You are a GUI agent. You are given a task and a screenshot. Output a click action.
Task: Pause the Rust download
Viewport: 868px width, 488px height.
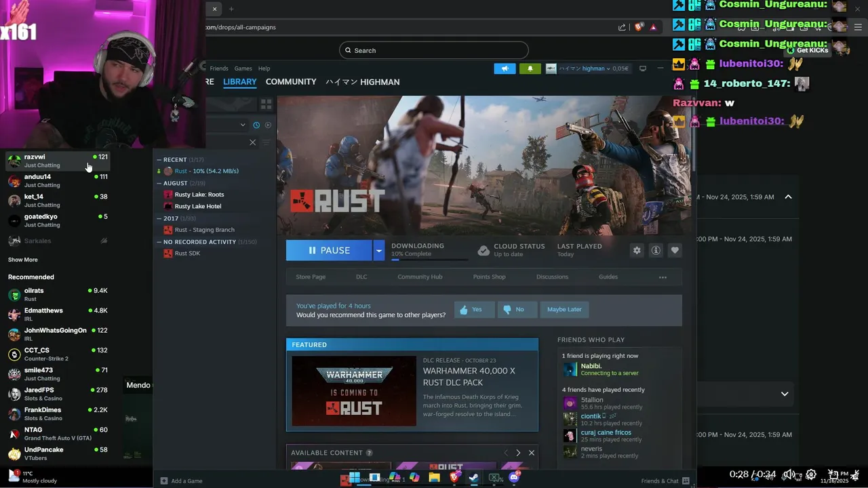point(329,250)
